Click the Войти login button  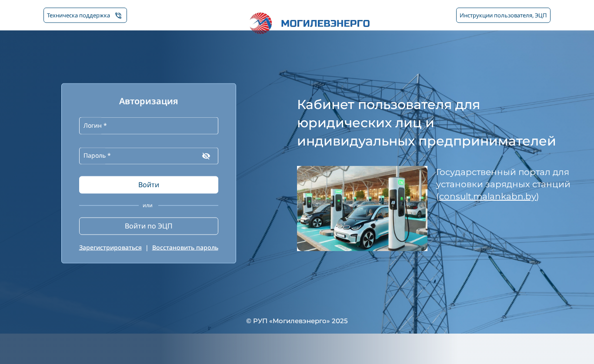pos(149,185)
